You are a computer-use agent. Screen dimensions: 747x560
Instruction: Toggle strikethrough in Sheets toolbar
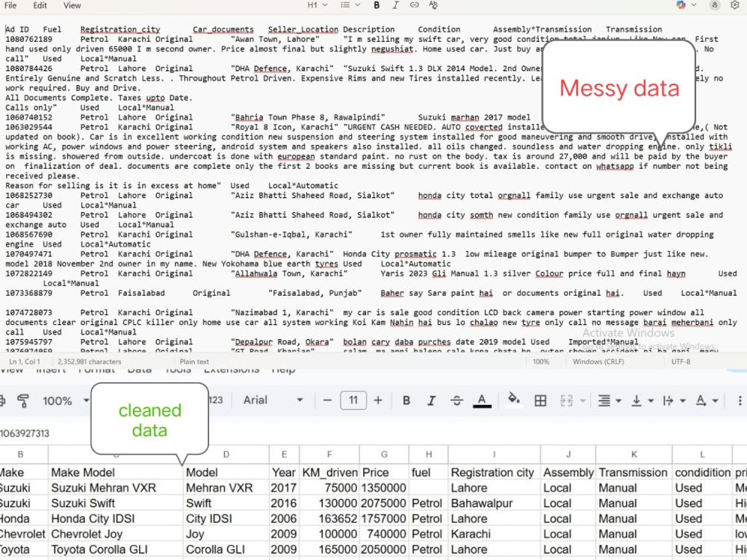coord(456,400)
